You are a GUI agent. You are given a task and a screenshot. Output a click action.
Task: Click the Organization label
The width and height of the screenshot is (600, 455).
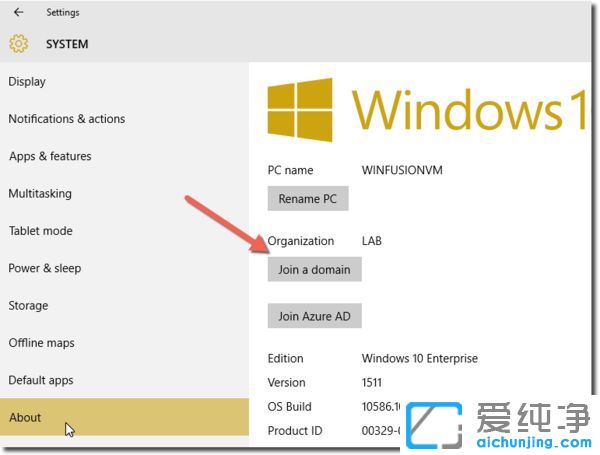click(301, 241)
